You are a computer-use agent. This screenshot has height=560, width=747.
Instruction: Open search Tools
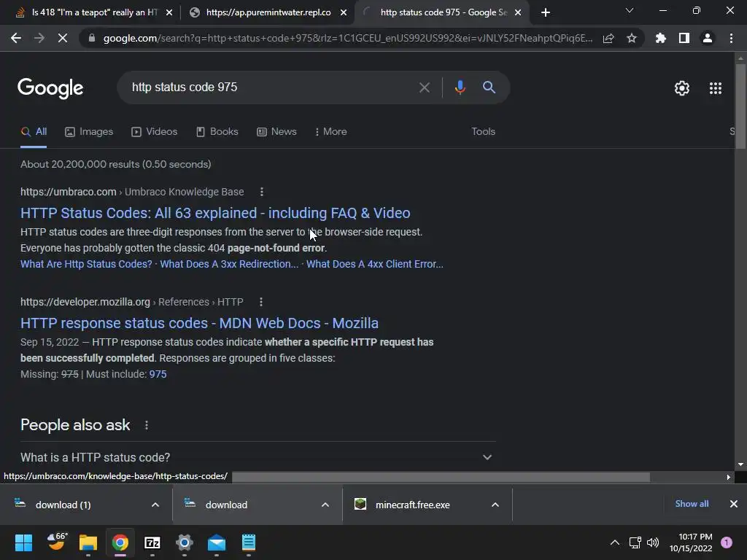(x=483, y=132)
